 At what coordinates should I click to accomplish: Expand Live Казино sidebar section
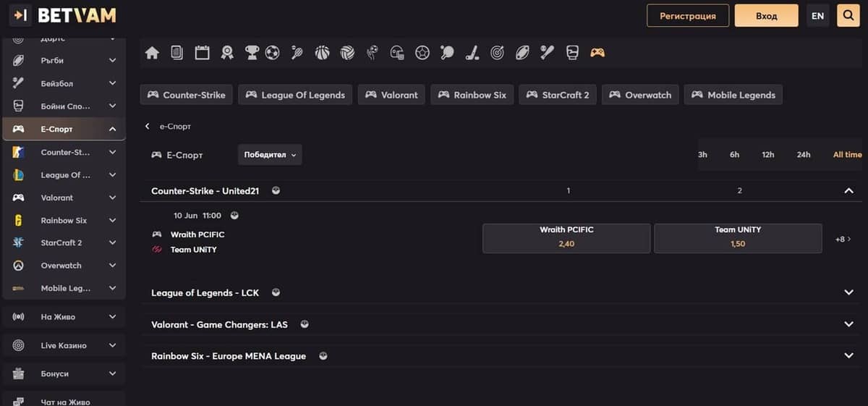coord(112,345)
